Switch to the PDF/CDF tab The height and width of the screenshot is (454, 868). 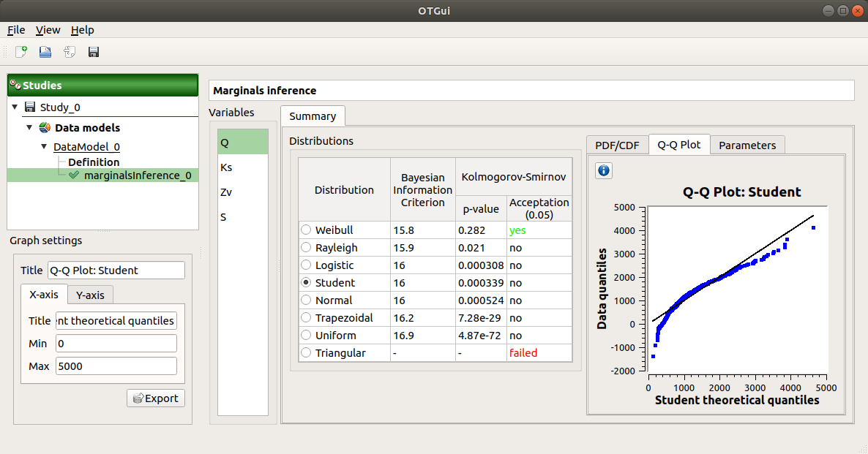pyautogui.click(x=617, y=145)
